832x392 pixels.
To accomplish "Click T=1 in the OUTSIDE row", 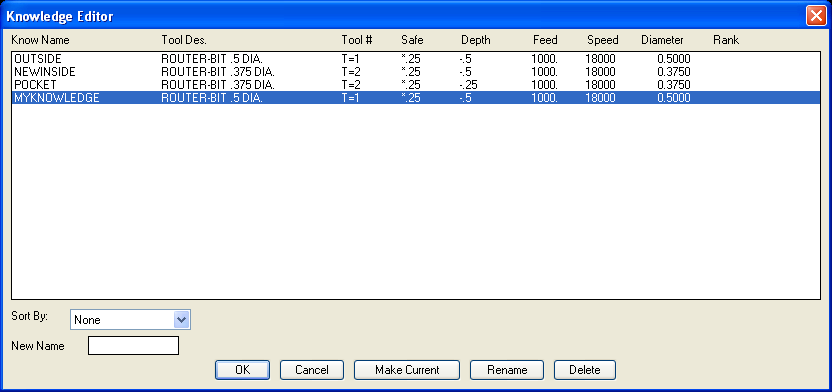I will [x=351, y=59].
